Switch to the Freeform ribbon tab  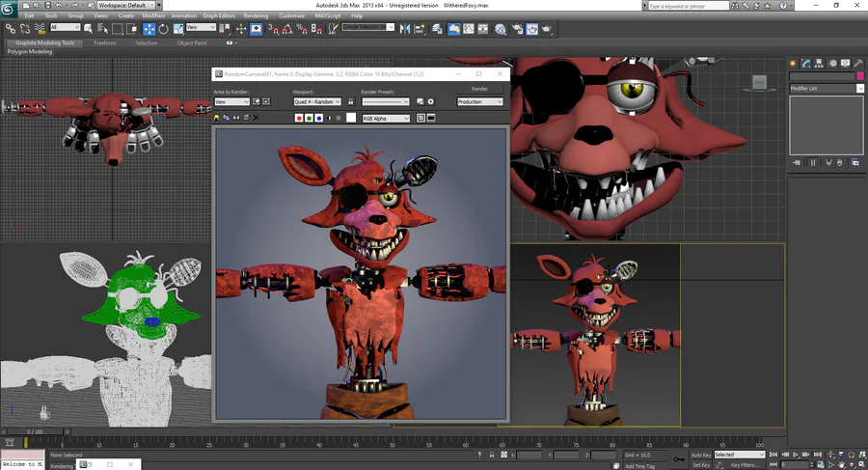(104, 42)
